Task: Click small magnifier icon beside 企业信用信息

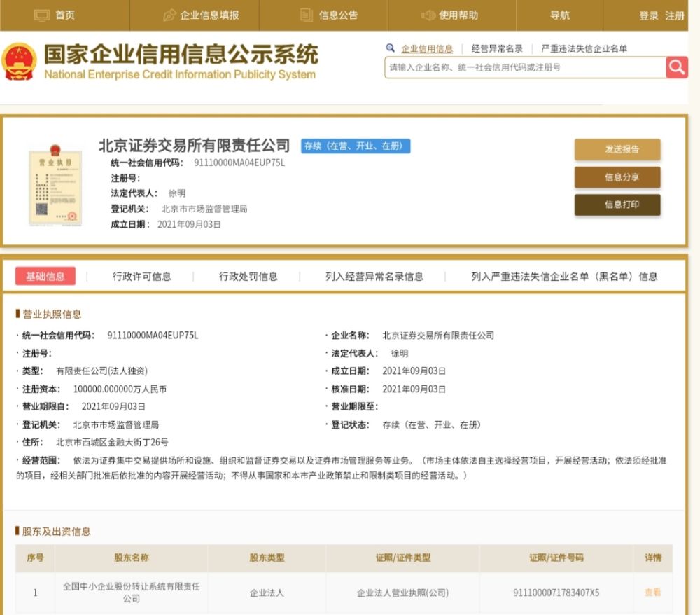Action: 391,48
